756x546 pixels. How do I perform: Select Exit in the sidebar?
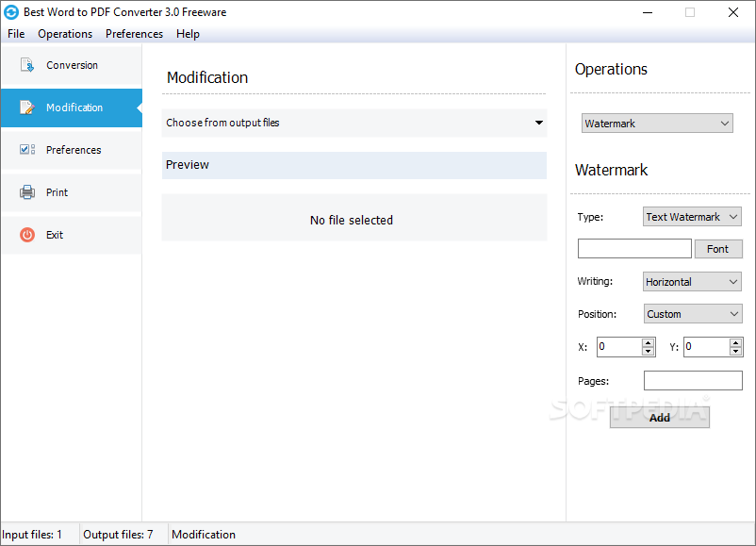pyautogui.click(x=72, y=235)
